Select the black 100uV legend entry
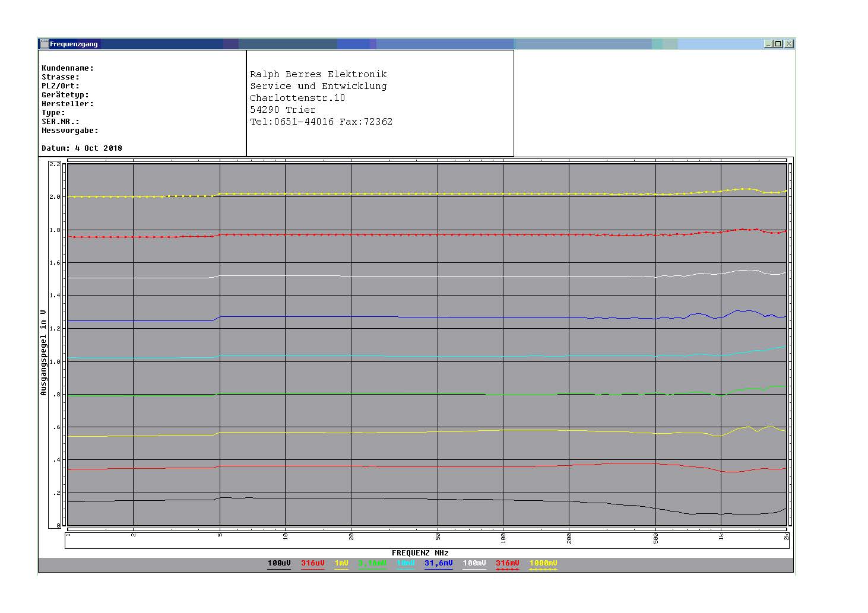This screenshot has height=613, width=868. 279,564
